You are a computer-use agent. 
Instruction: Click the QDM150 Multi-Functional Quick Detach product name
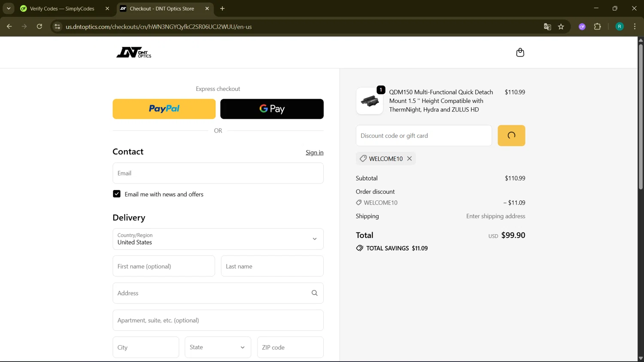[x=441, y=101]
